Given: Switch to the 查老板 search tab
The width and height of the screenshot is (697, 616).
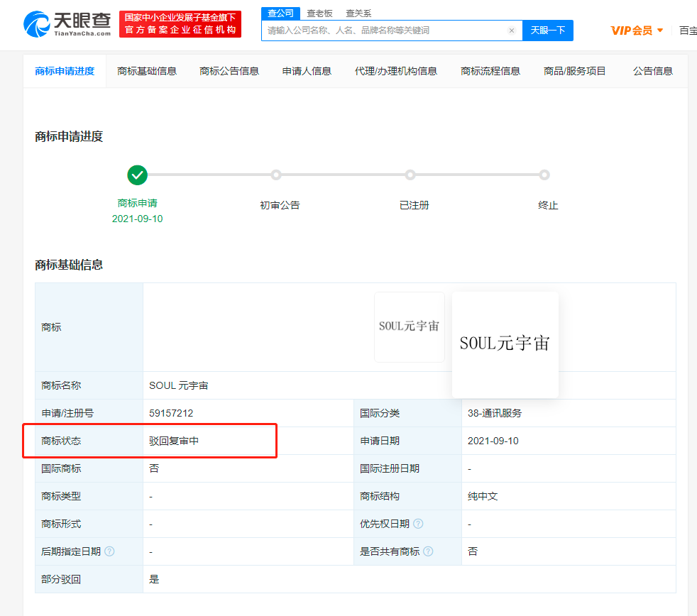Looking at the screenshot, I should point(319,13).
